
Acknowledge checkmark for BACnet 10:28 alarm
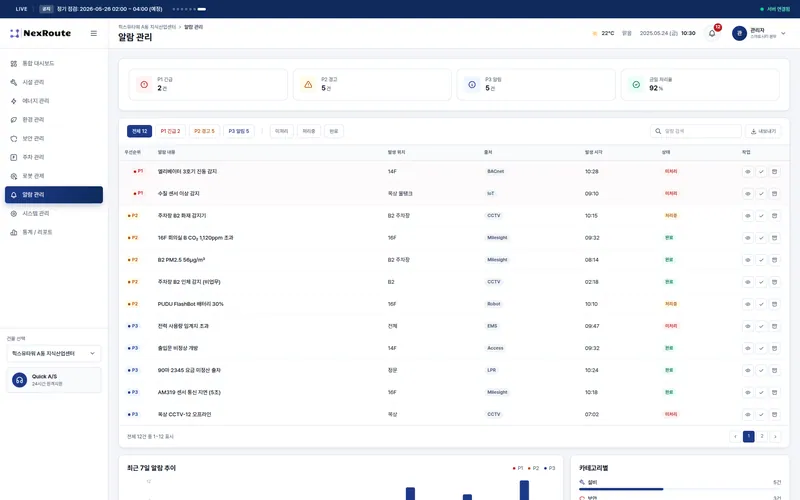761,172
